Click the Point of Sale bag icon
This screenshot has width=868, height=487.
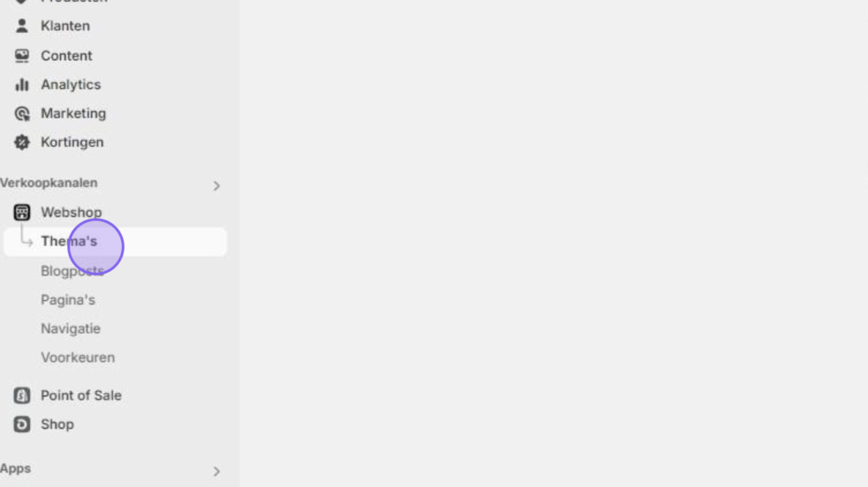click(21, 396)
